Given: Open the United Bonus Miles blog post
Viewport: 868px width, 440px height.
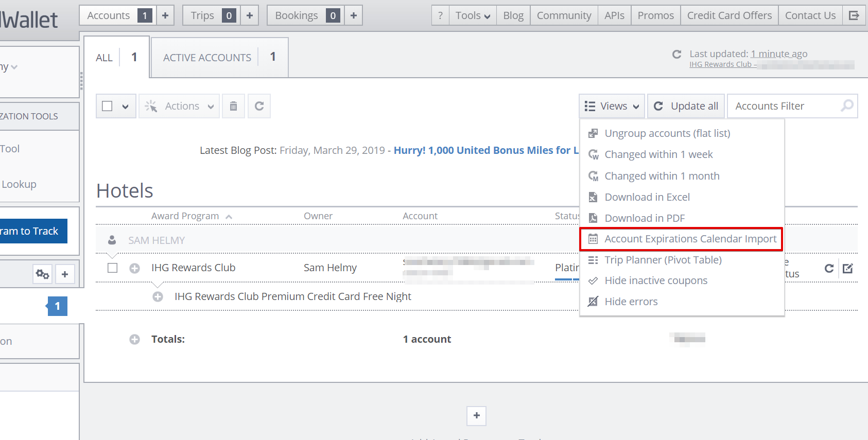Looking at the screenshot, I should click(x=487, y=150).
